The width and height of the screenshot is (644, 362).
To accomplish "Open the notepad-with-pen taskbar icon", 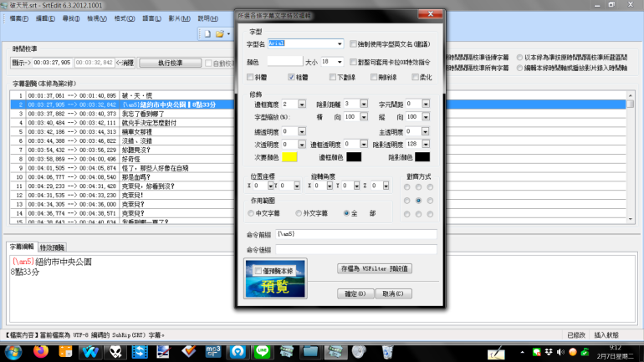I will [x=163, y=352].
